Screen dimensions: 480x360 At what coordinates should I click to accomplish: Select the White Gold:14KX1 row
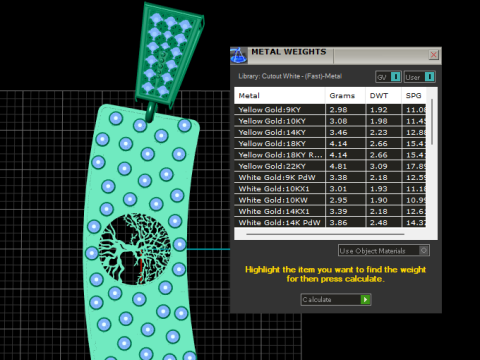(x=330, y=211)
